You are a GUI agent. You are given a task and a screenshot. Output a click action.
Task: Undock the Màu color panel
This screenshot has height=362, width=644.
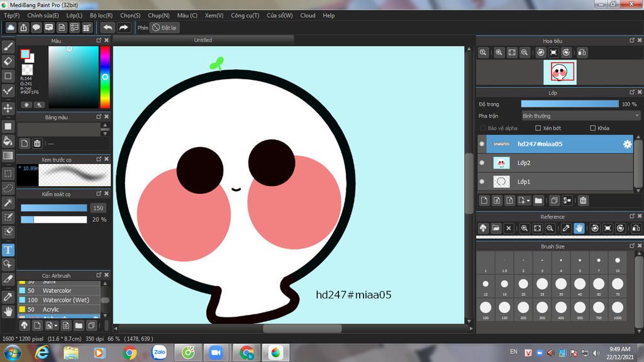[99, 40]
